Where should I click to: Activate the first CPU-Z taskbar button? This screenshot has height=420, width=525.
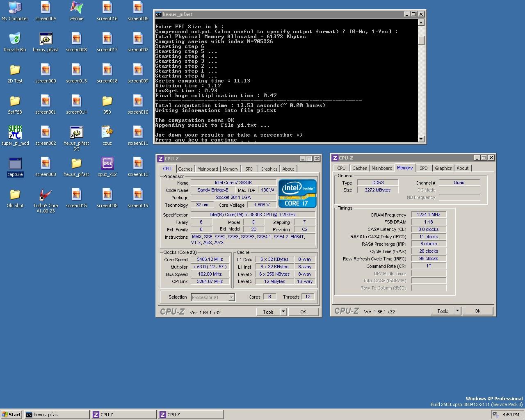tap(123, 415)
